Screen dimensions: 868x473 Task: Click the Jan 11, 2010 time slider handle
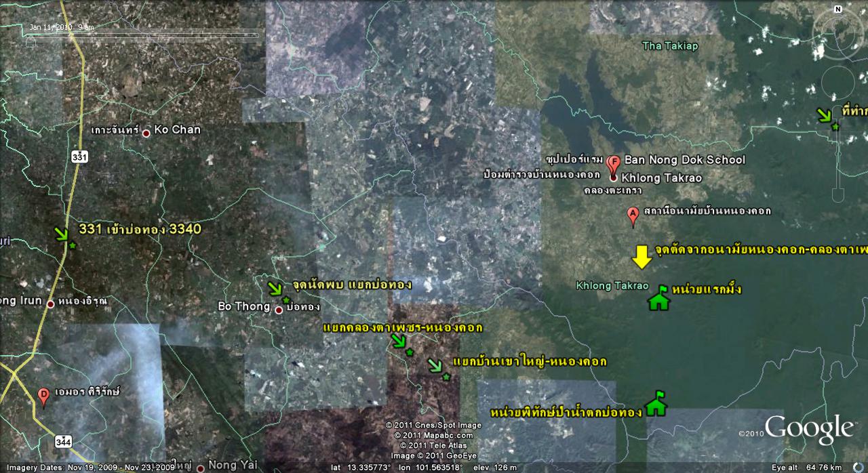tap(30, 41)
